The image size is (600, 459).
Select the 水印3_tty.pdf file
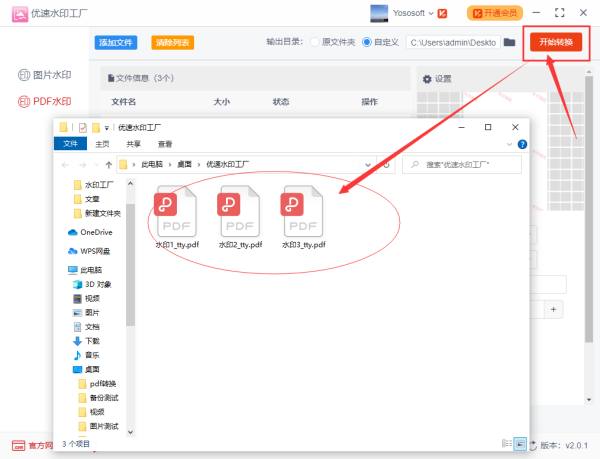[304, 217]
